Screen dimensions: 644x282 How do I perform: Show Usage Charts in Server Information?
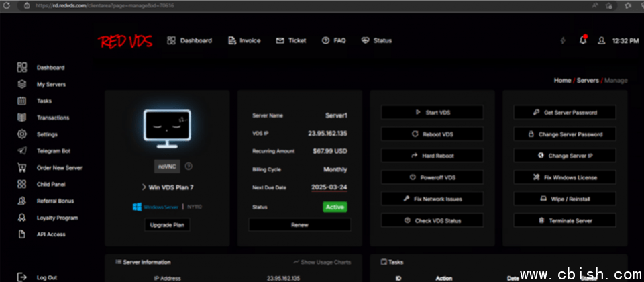tap(322, 262)
